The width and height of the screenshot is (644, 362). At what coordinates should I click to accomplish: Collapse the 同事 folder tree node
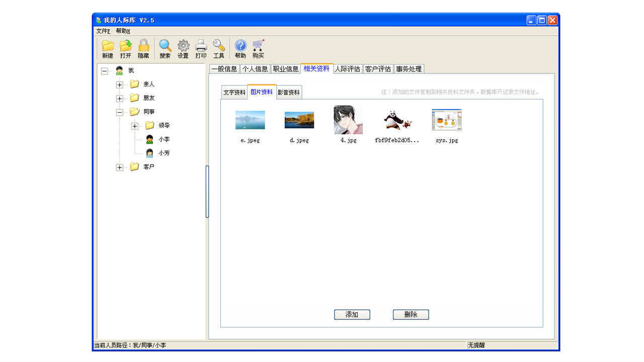pyautogui.click(x=119, y=113)
